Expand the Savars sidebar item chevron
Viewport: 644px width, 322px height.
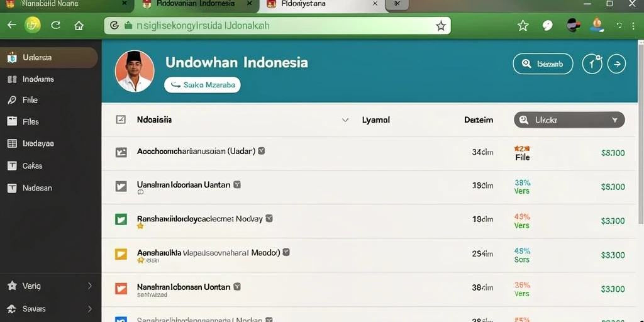90,309
